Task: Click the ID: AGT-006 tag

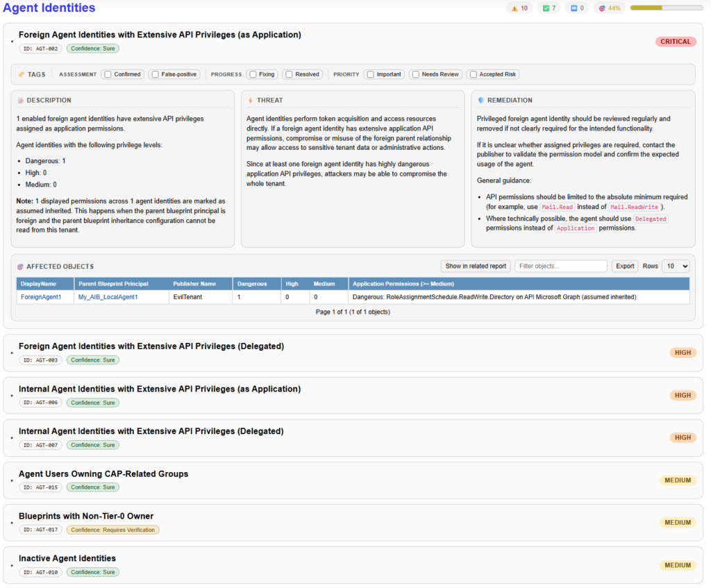Action: 40,403
